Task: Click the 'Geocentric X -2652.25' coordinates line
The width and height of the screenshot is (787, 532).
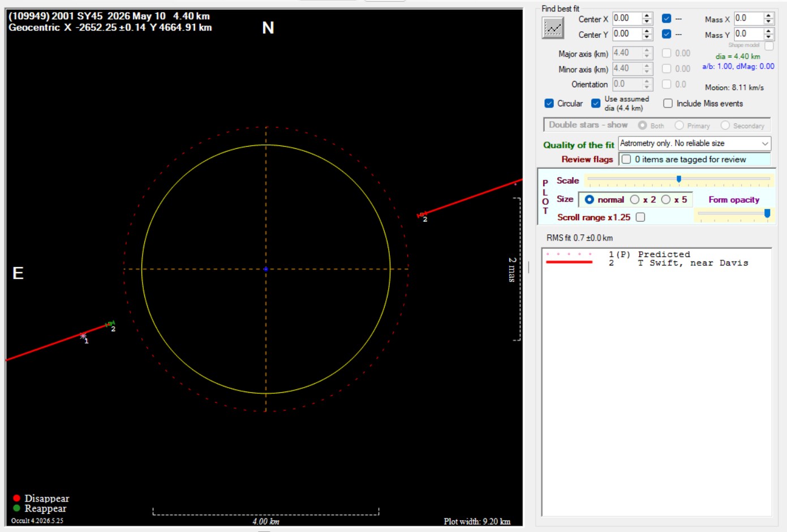Action: pos(110,27)
